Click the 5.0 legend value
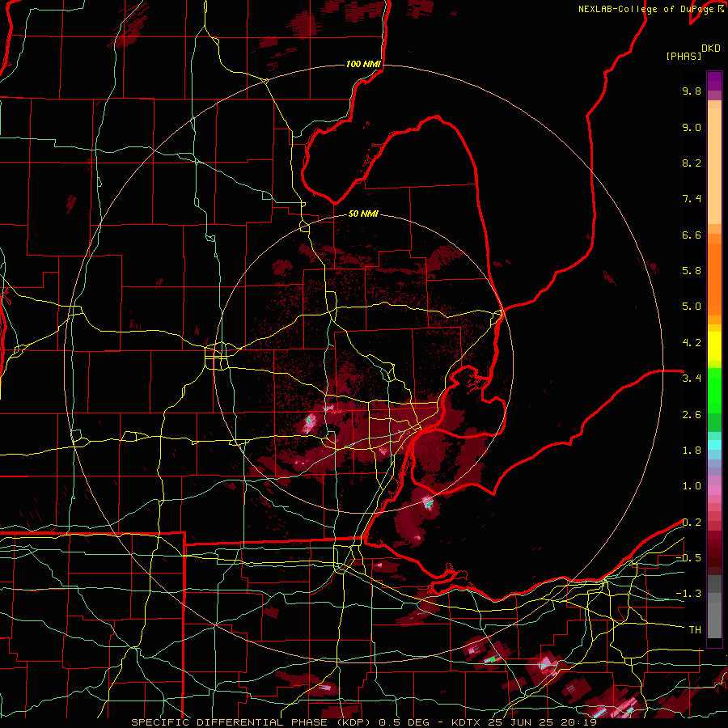 click(692, 307)
